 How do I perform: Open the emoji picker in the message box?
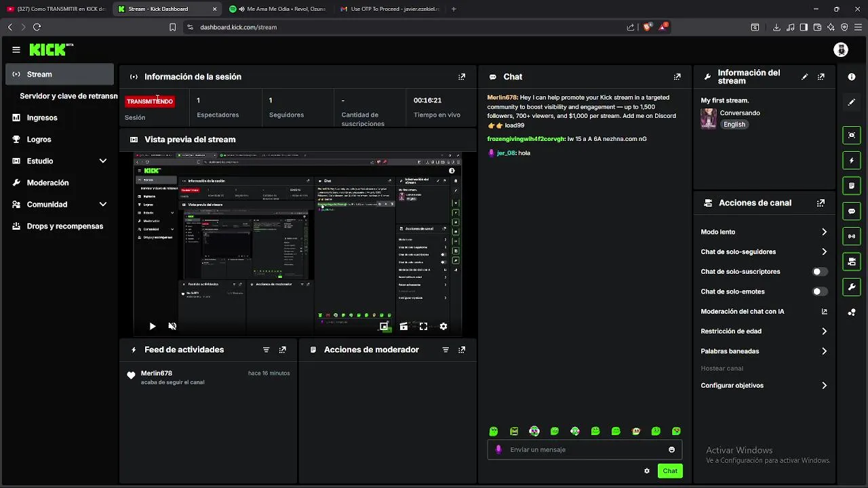[672, 449]
